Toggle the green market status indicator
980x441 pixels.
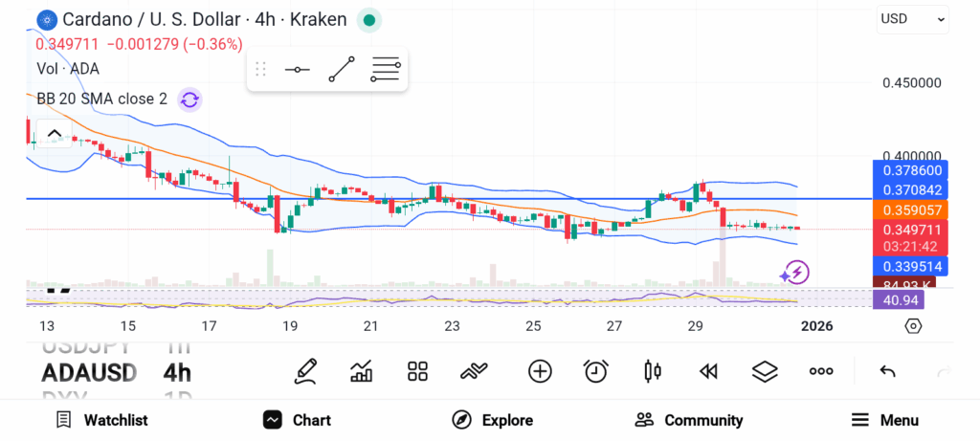pyautogui.click(x=369, y=19)
